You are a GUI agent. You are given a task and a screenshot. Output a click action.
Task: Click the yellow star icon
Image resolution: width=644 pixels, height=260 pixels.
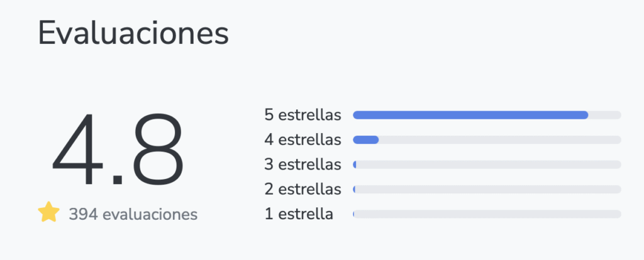coord(48,213)
